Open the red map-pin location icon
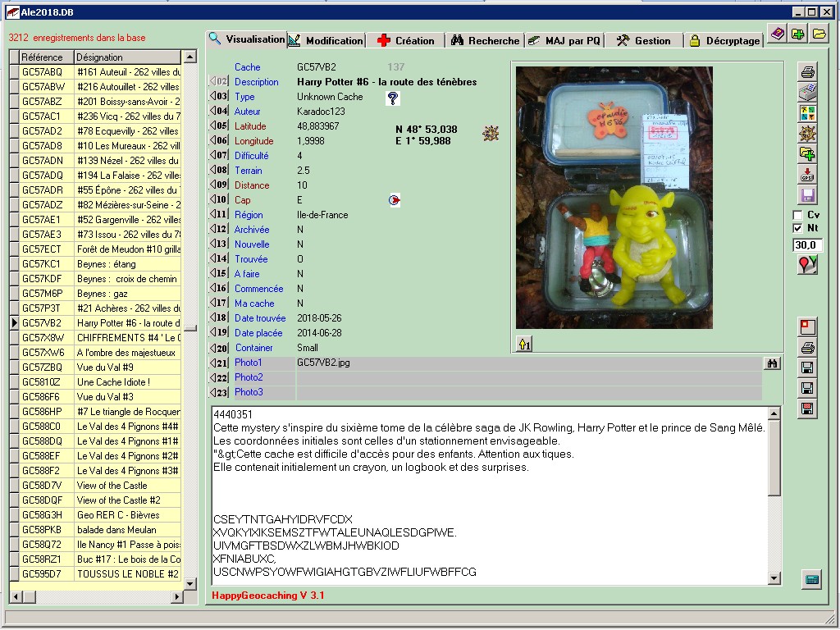 tap(807, 264)
